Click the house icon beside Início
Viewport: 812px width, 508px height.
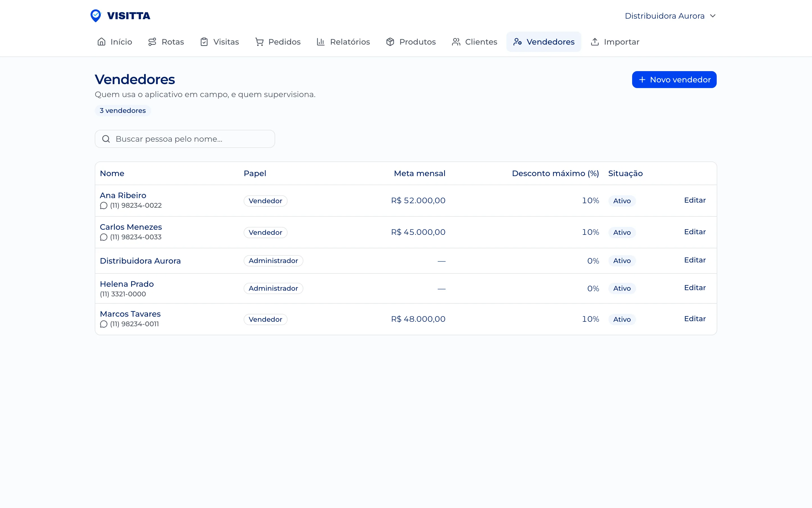click(101, 42)
